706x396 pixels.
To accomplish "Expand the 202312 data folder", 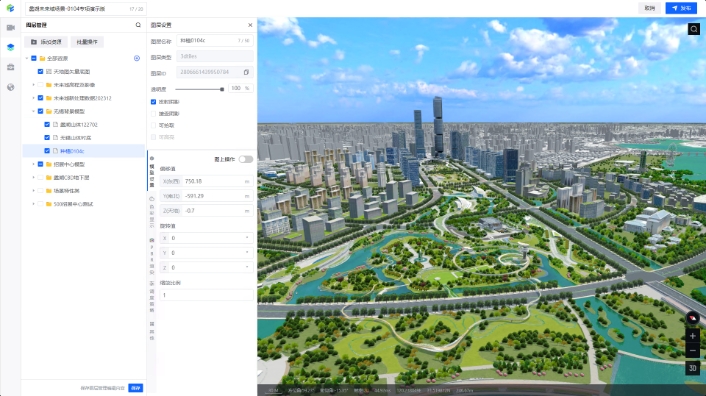I will 33,98.
